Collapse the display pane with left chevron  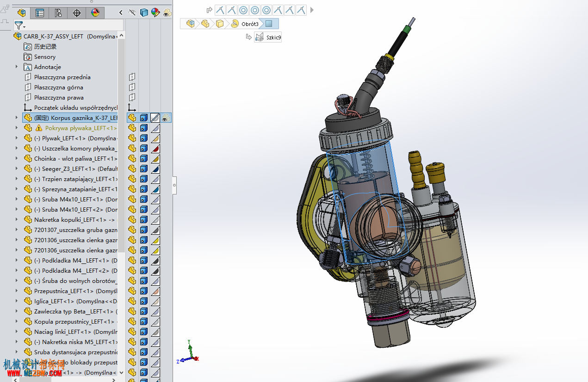[x=121, y=13]
